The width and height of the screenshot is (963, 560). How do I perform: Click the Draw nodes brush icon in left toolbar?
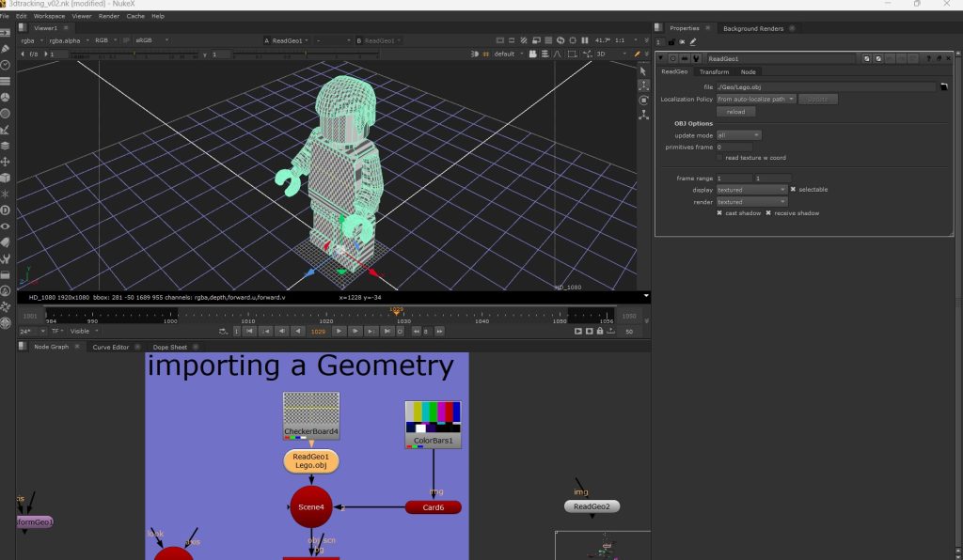pos(6,49)
